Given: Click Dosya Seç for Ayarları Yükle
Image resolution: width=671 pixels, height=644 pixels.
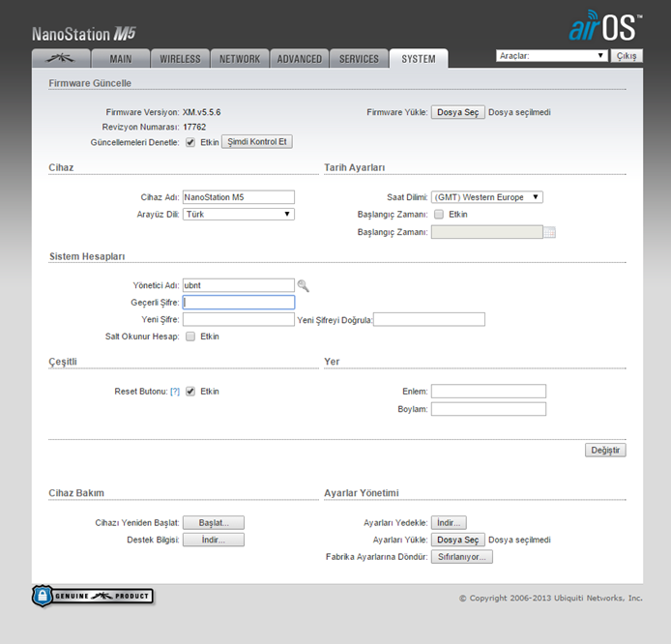Looking at the screenshot, I should pyautogui.click(x=458, y=540).
